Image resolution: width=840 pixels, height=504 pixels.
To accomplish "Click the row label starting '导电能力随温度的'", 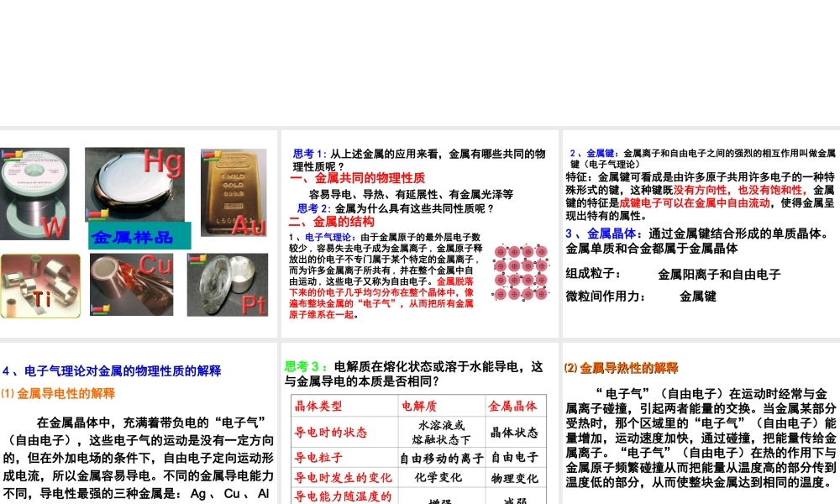I will (343, 496).
